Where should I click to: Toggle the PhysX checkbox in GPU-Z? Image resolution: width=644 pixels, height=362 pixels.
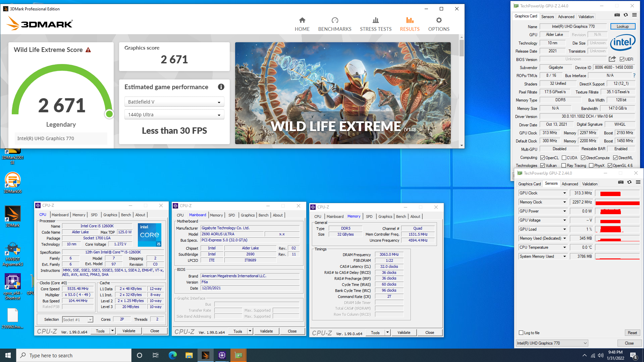pyautogui.click(x=591, y=166)
